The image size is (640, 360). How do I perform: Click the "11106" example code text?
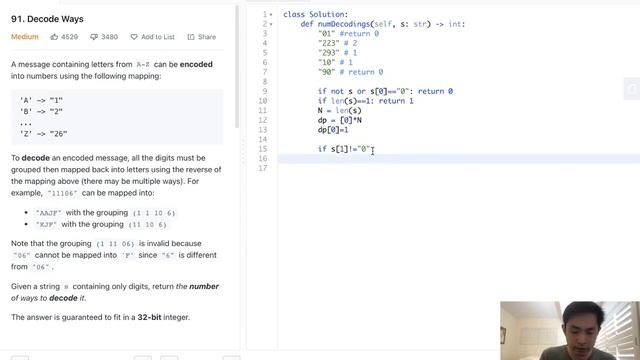[62, 193]
